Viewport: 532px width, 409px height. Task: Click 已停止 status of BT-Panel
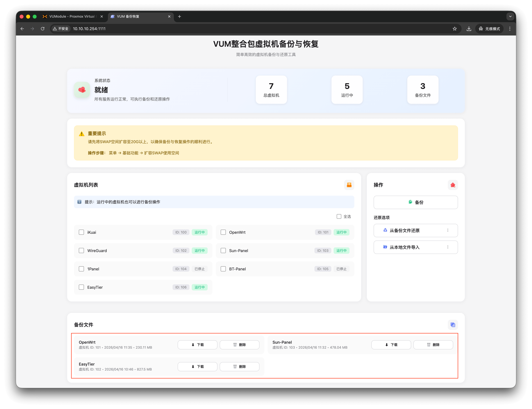tap(341, 269)
